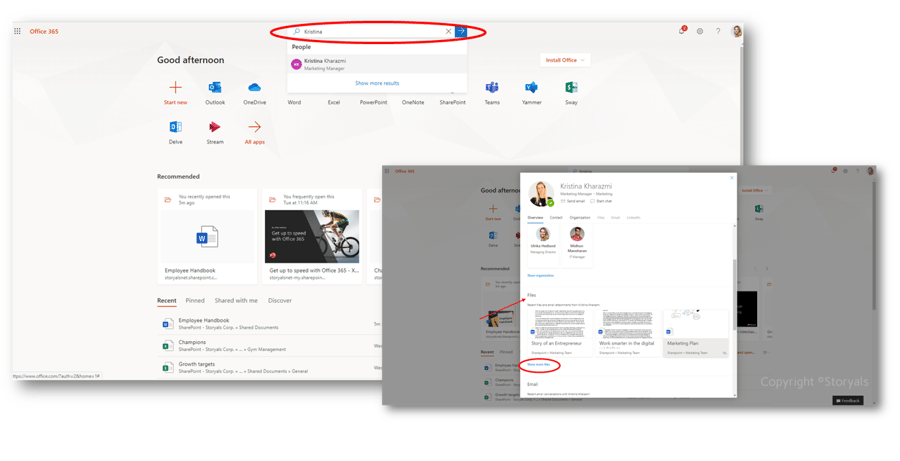Open Work smarter in the digital file
900x461 pixels.
(628, 333)
